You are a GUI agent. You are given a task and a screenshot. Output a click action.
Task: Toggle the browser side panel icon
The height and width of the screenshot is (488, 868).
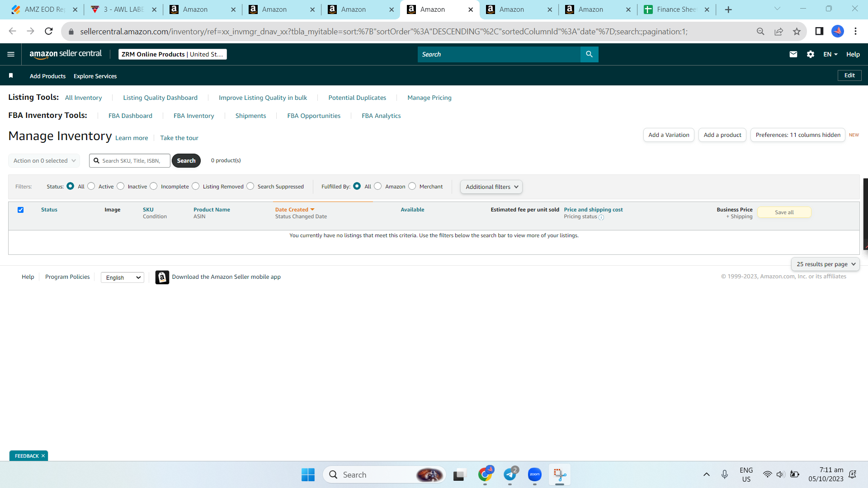819,31
